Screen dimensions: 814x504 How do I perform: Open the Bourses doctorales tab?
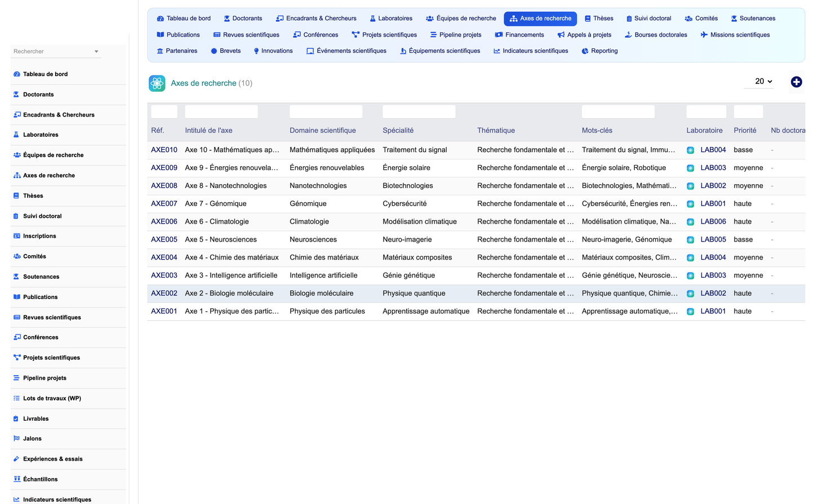coord(656,35)
